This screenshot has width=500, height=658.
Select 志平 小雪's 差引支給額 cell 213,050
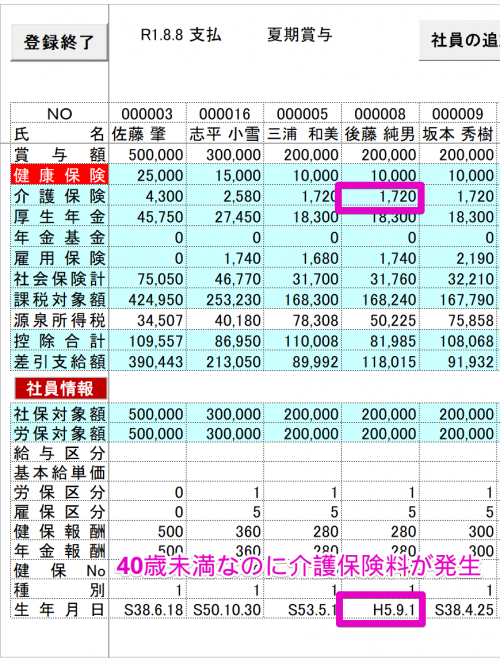point(225,362)
